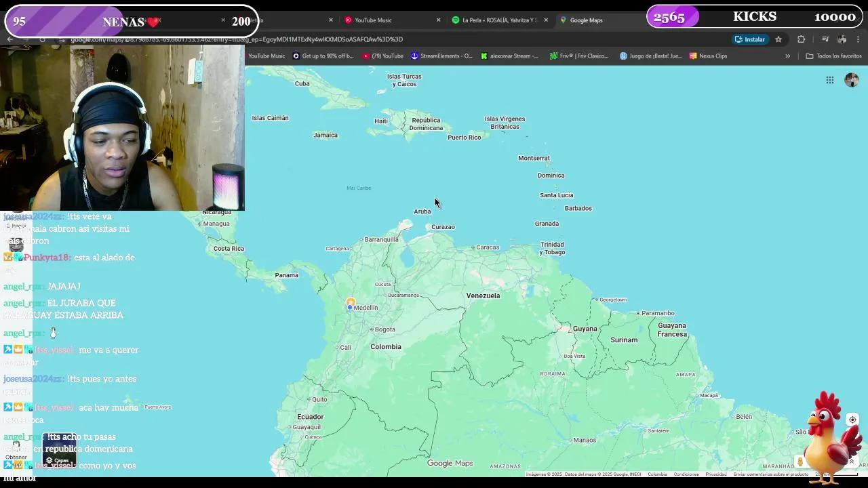Open the Capas layers thumbnail
The image size is (868, 488).
tap(60, 451)
